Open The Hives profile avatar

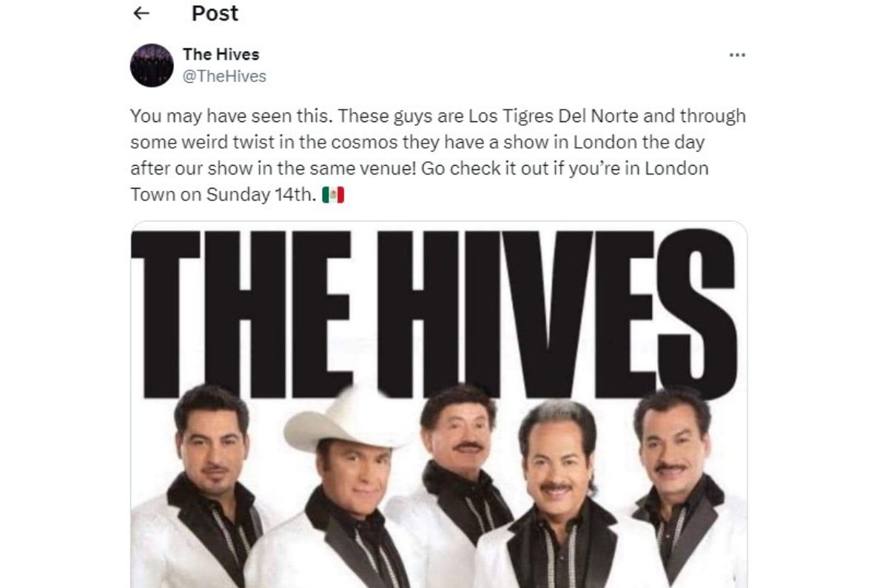(x=152, y=65)
